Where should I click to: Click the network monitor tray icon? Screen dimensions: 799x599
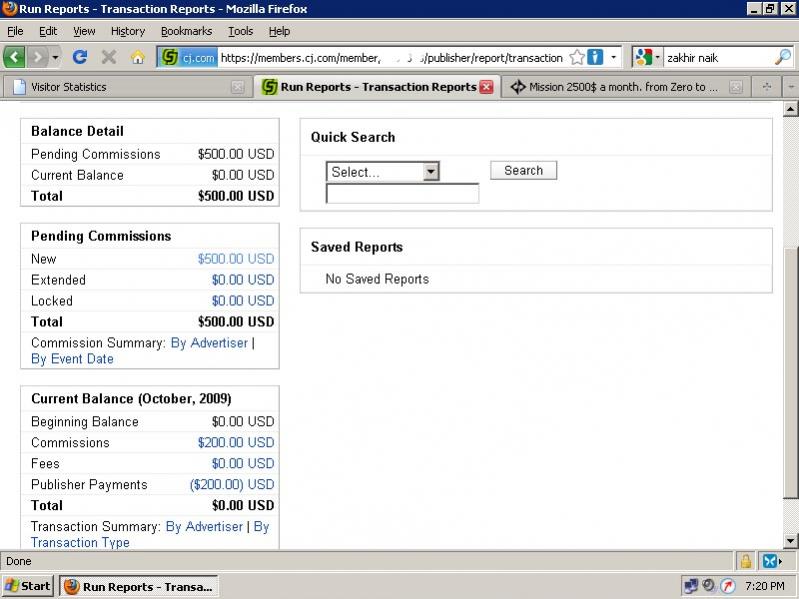pos(691,586)
